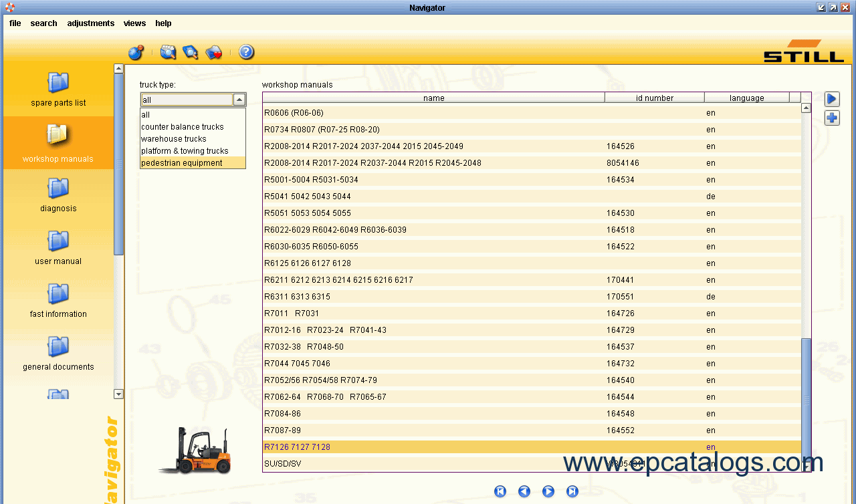Open the file menu
856x504 pixels.
(15, 23)
